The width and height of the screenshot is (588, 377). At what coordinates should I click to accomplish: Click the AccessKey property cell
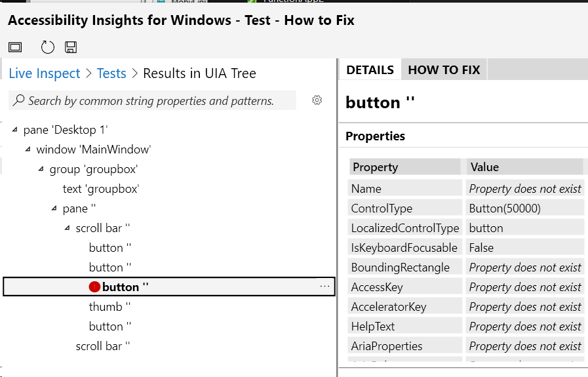click(x=405, y=287)
